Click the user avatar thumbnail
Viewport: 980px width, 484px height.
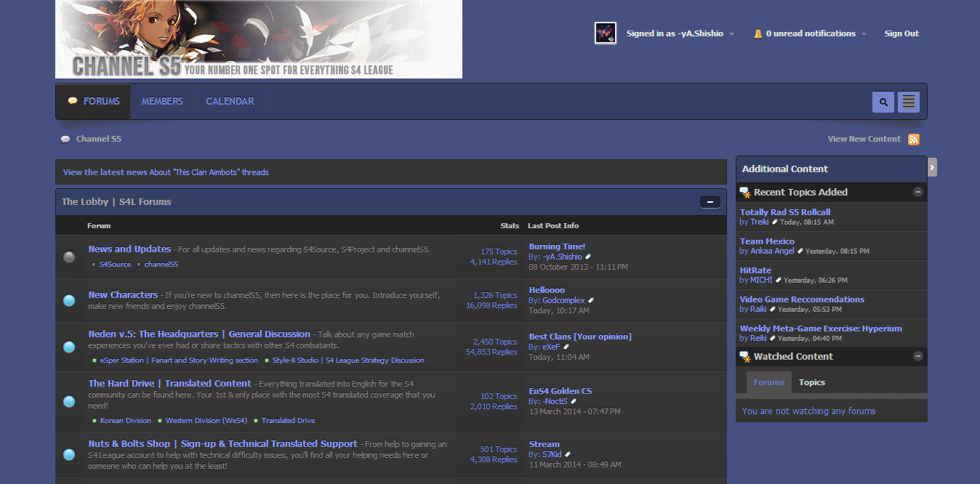tap(606, 33)
